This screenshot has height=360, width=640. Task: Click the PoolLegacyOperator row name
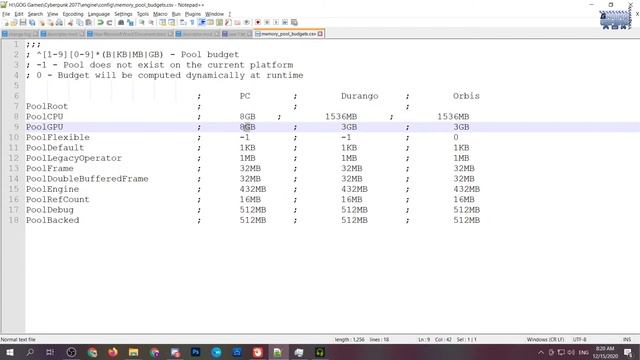(x=74, y=158)
